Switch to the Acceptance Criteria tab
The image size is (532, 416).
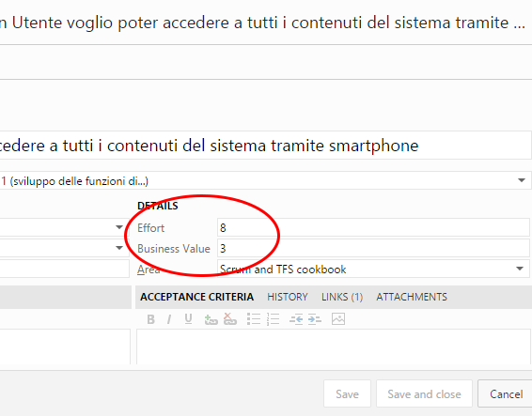click(x=196, y=297)
